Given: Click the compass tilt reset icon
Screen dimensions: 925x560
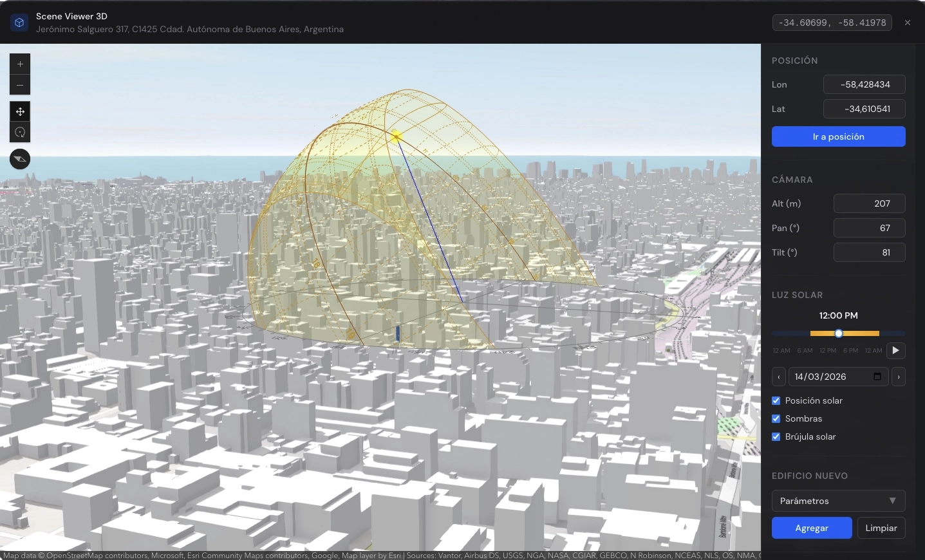Looking at the screenshot, I should (19, 159).
